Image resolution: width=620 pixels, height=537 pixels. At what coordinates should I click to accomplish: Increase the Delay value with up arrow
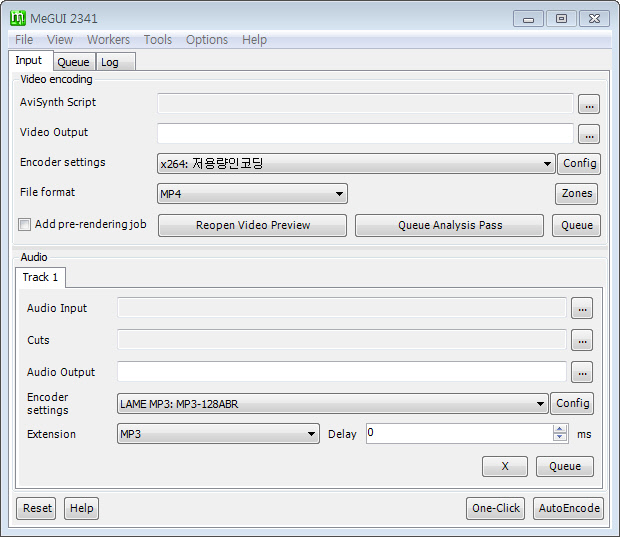(560, 429)
